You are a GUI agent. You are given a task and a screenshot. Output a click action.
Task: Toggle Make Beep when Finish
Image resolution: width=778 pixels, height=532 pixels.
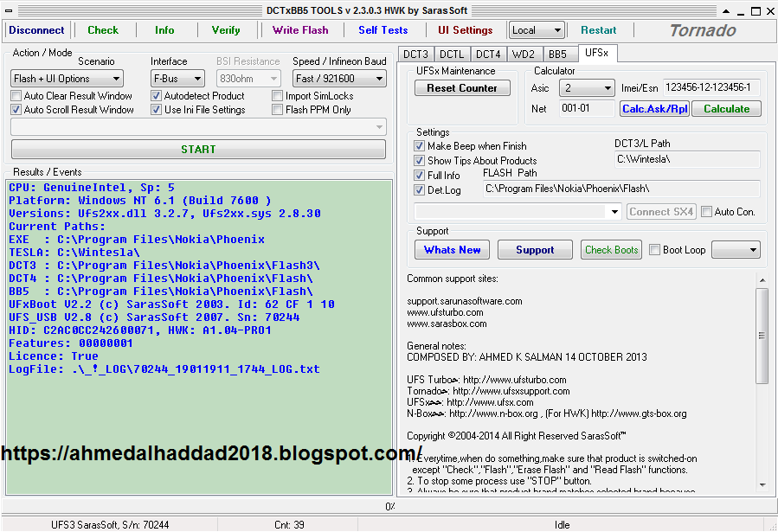pos(419,146)
